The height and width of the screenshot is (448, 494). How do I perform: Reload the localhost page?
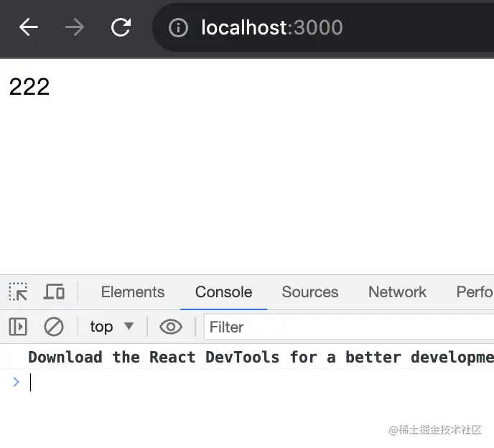121,27
